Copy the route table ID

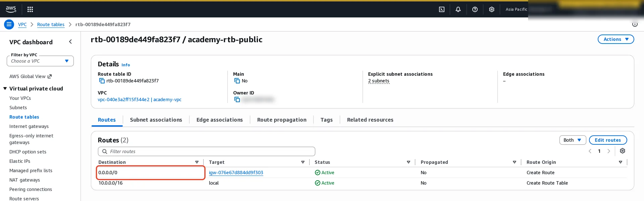[x=102, y=81]
